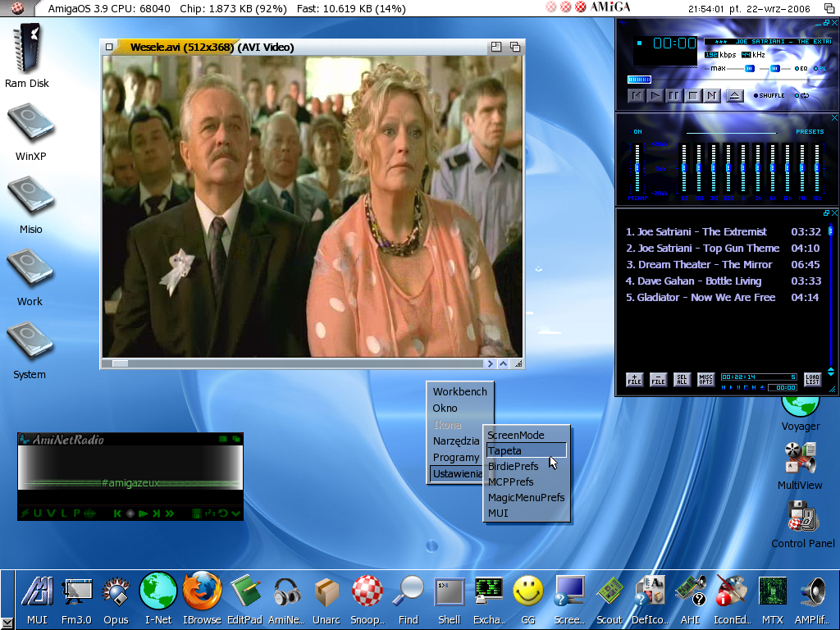Click the - FILE playlist button
Image resolution: width=840 pixels, height=630 pixels.
click(x=658, y=380)
